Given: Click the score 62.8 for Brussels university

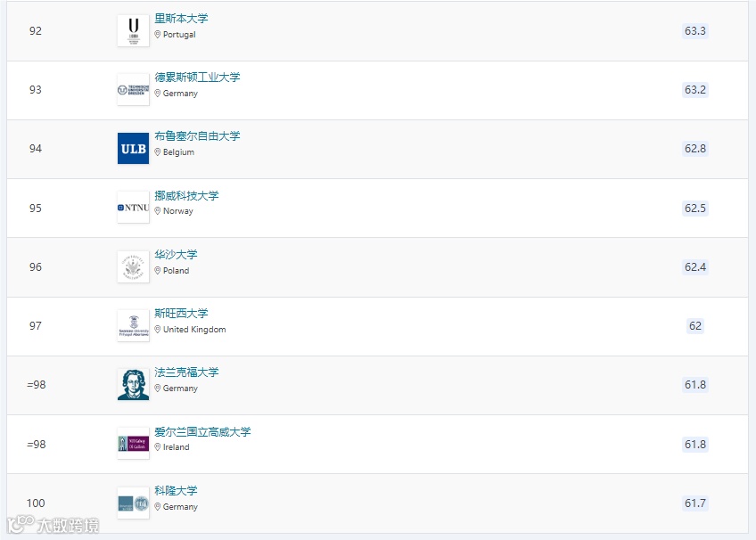Looking at the screenshot, I should (694, 149).
